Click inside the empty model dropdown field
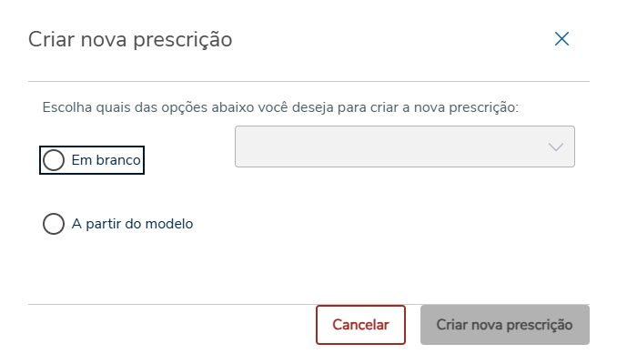Screen dimensions: 617x364 coord(382,147)
